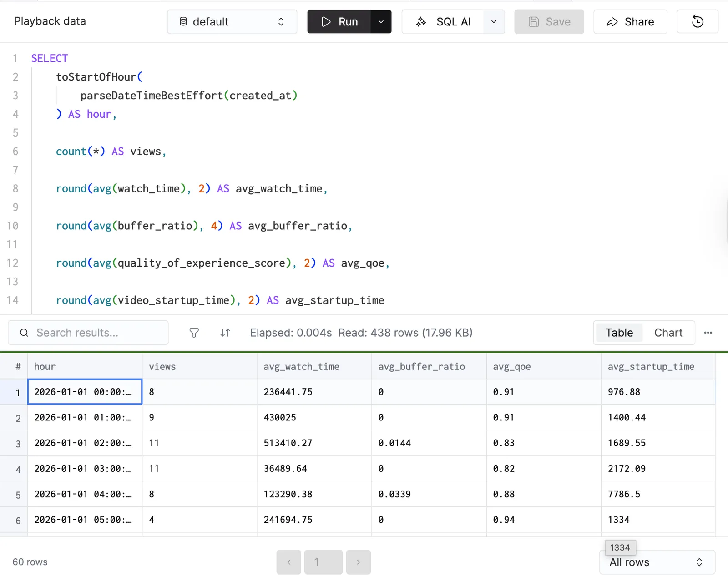The image size is (728, 587).
Task: Select the avg_watch_time column header
Action: click(x=314, y=366)
